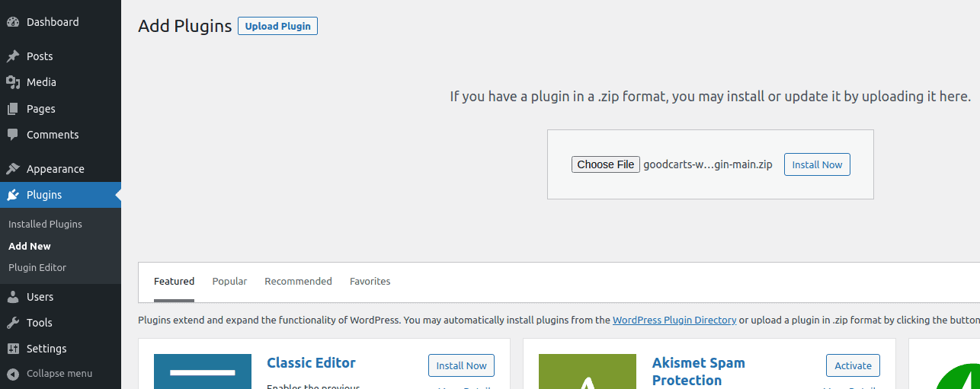Click the Upload Plugin button
This screenshot has height=389, width=980.
coord(277,26)
